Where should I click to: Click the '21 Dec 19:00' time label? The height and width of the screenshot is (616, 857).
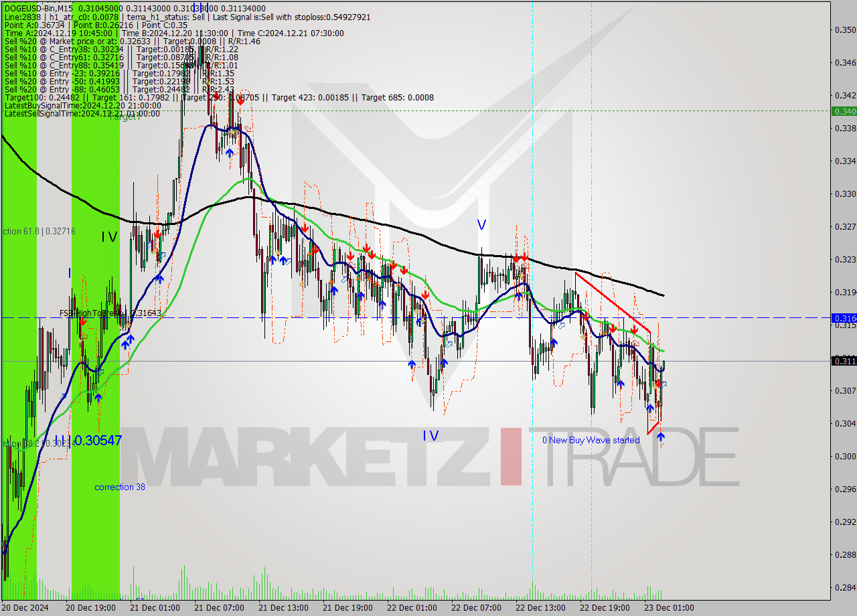pyautogui.click(x=347, y=608)
